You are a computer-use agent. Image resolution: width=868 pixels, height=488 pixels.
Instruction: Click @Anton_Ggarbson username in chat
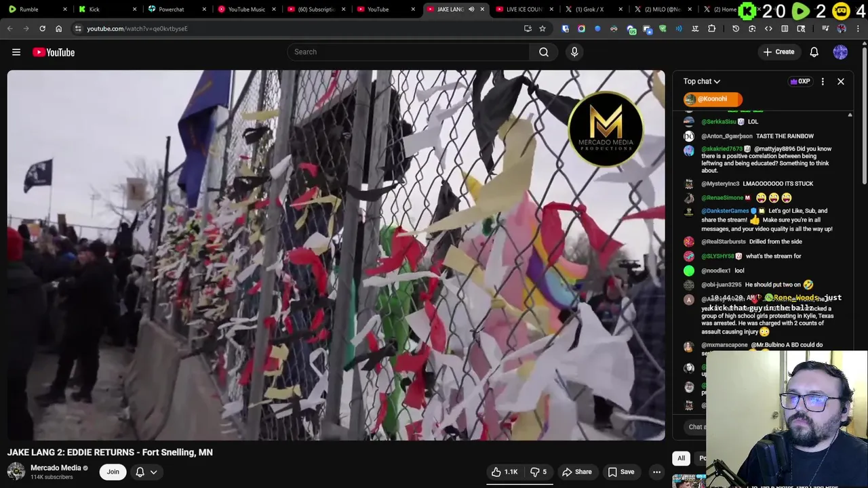pyautogui.click(x=727, y=136)
